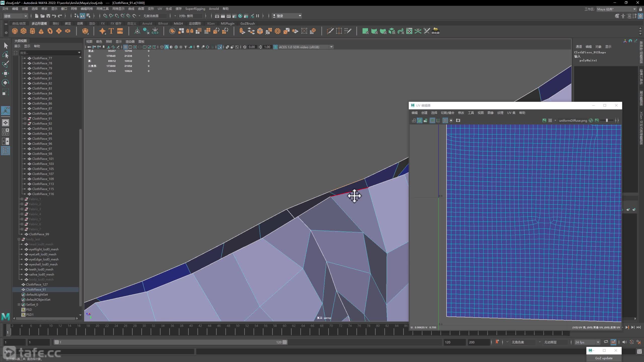
Task: Click the mirror polygon shelf icon
Action: pos(190,31)
